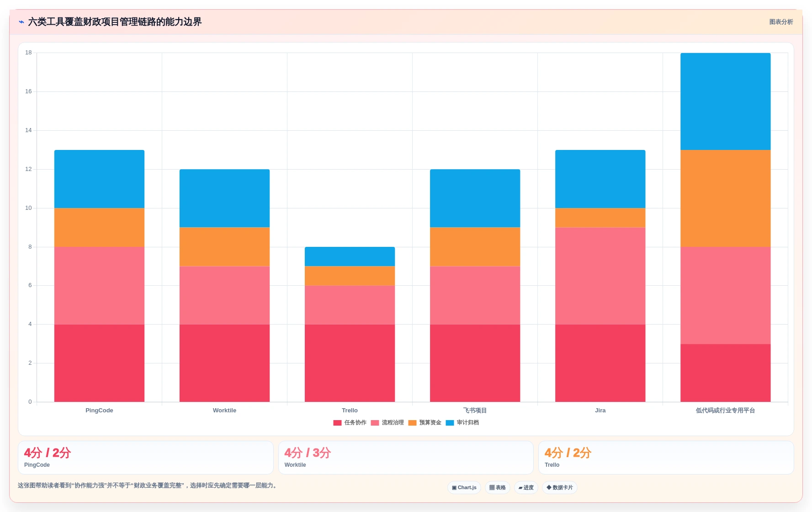Click the 图表分析 label in the header
The image size is (812, 512).
[x=781, y=22]
